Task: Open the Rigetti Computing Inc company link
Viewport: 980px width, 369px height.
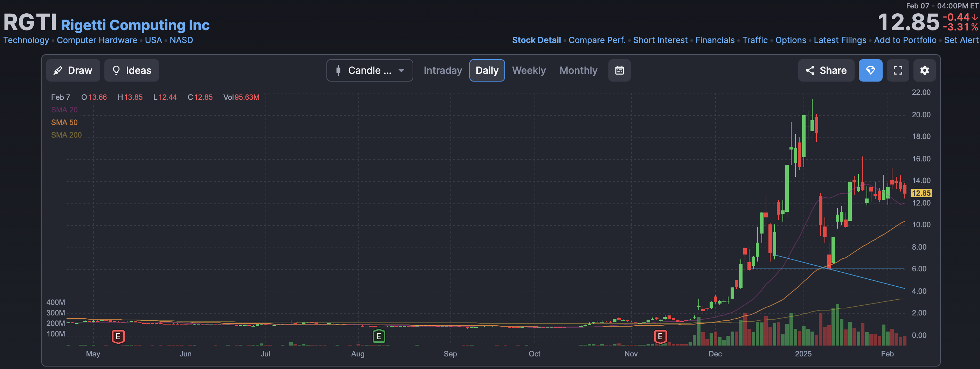Action: coord(135,25)
